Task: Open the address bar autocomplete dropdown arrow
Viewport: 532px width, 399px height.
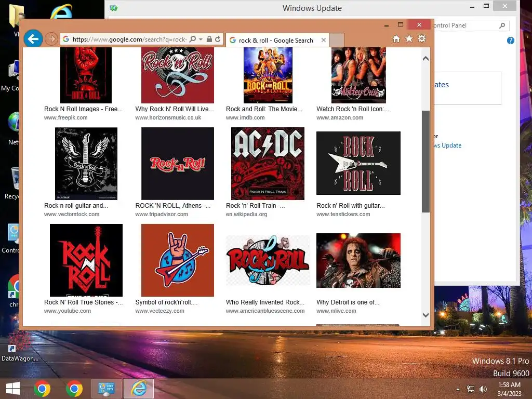Action: click(201, 39)
